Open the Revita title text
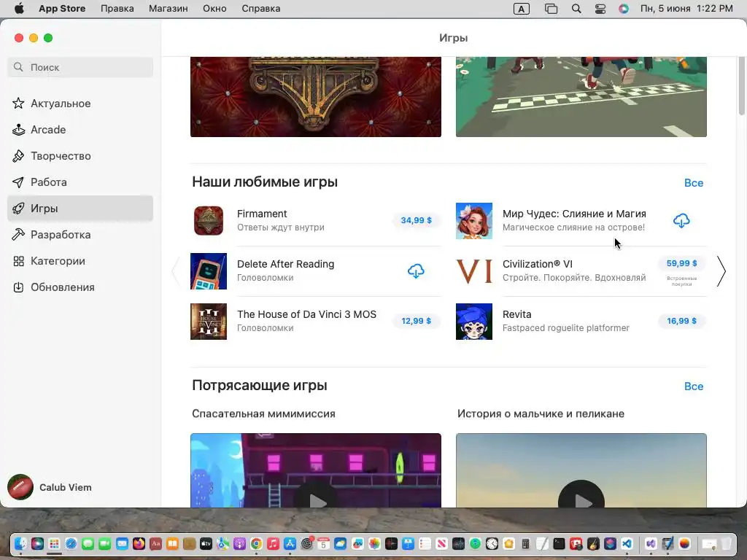 (x=517, y=314)
